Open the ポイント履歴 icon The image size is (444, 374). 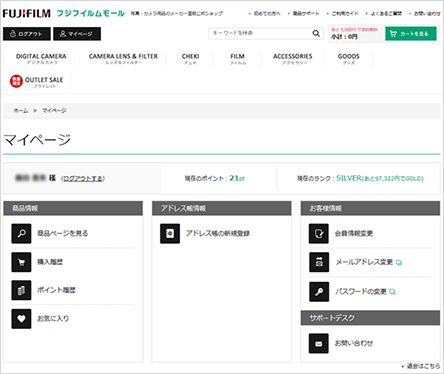pos(21,290)
